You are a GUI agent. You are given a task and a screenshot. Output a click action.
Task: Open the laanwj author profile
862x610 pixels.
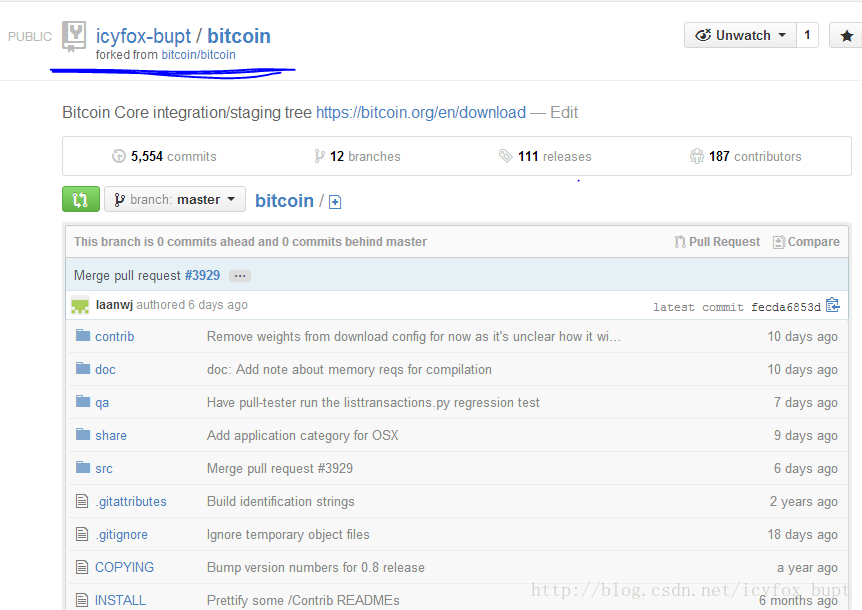click(114, 305)
